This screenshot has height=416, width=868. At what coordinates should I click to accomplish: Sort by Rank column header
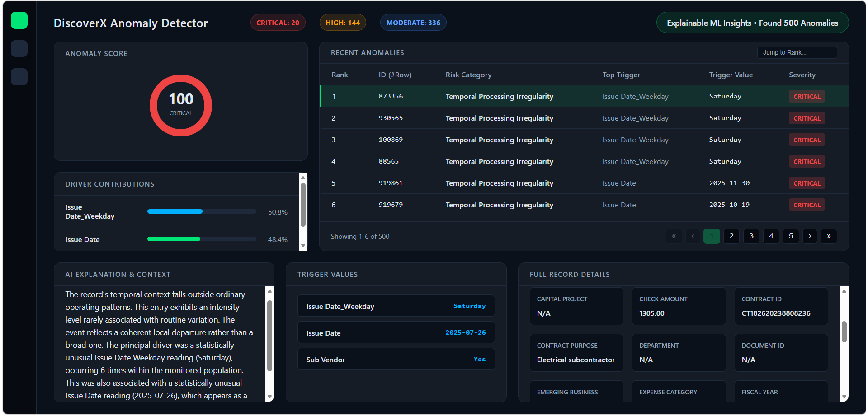coord(340,75)
